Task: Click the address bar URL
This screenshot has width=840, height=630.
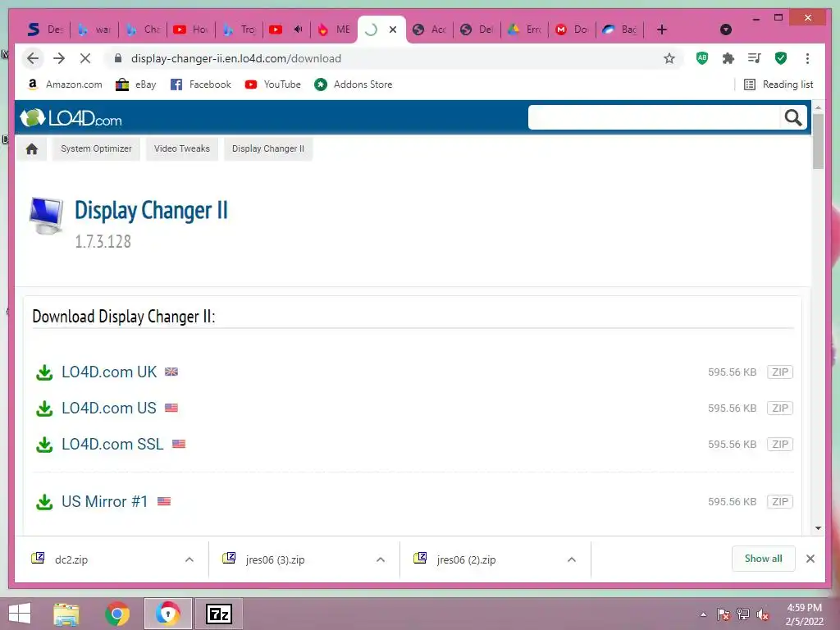Action: pyautogui.click(x=235, y=58)
